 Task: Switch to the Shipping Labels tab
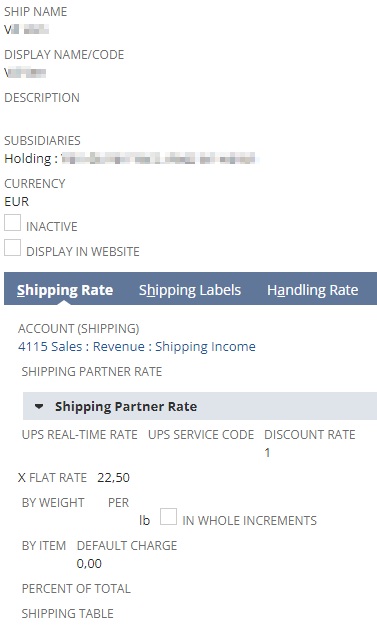point(190,290)
